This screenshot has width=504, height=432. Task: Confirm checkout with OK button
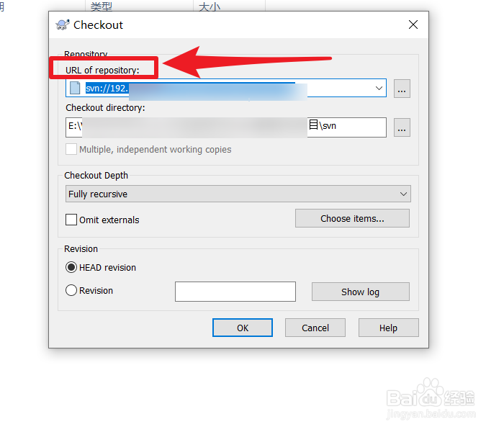coord(243,328)
